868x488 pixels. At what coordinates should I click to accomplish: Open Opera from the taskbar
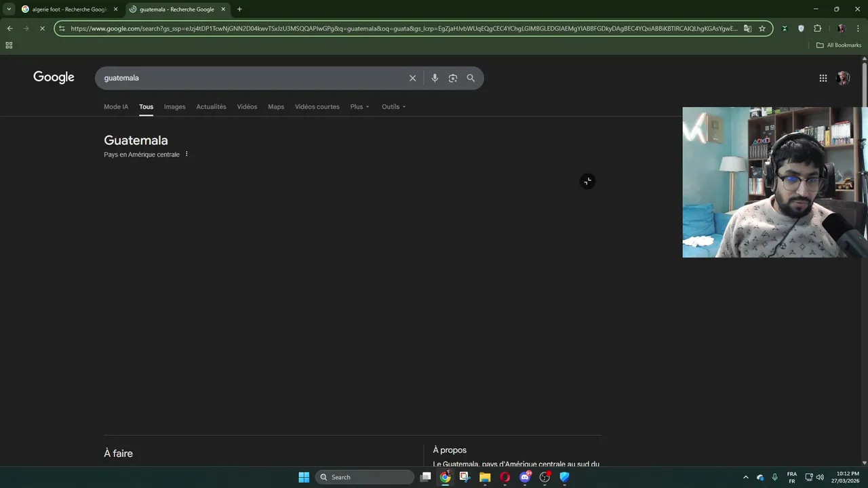505,477
